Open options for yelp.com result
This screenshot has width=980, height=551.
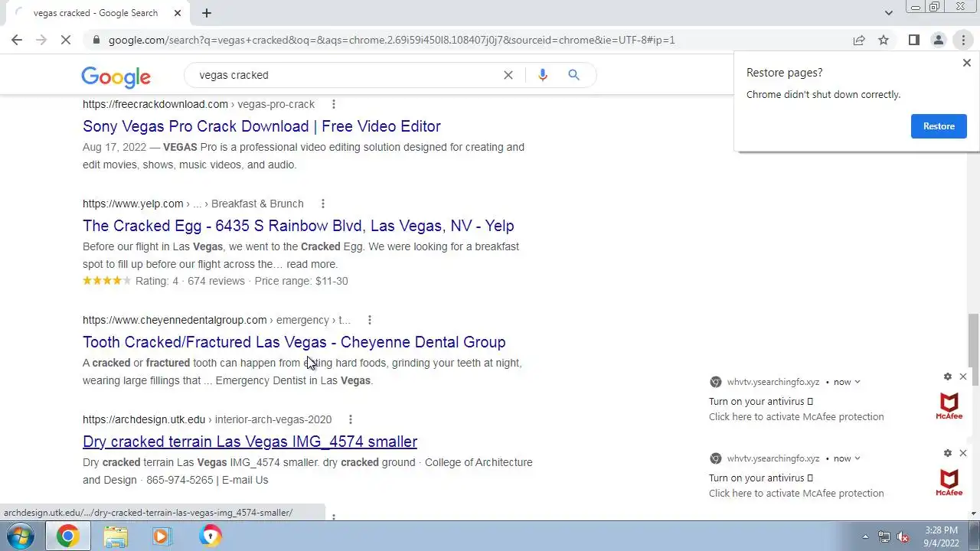[x=322, y=204]
